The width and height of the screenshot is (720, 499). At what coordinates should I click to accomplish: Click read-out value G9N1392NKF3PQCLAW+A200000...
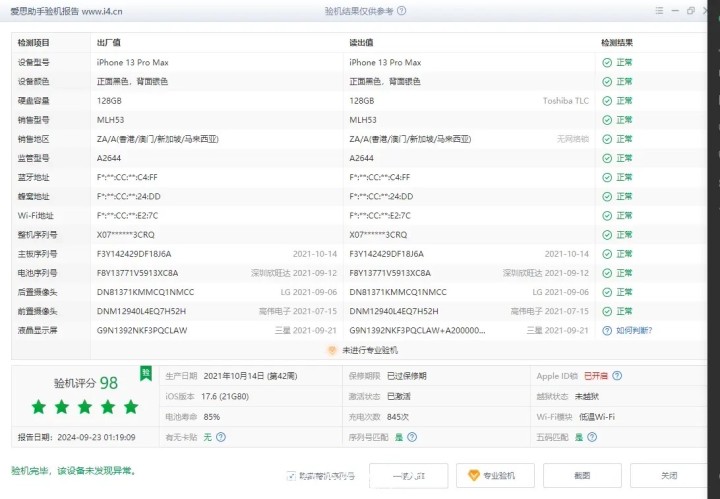point(417,331)
